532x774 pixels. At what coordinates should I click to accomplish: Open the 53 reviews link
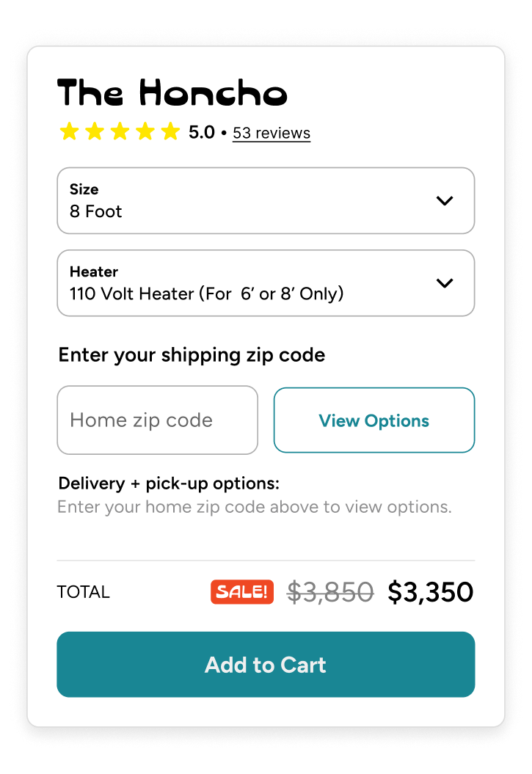(271, 133)
